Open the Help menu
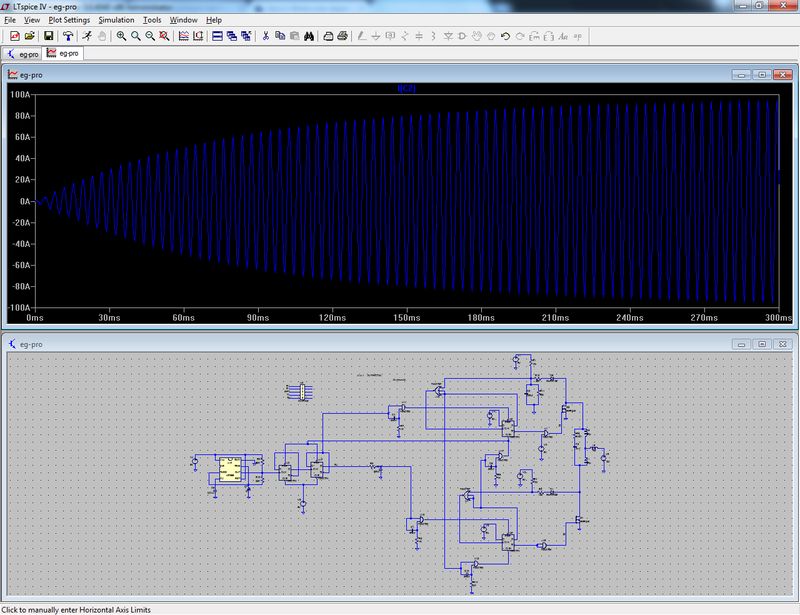Image resolution: width=800 pixels, height=615 pixels. click(x=214, y=20)
